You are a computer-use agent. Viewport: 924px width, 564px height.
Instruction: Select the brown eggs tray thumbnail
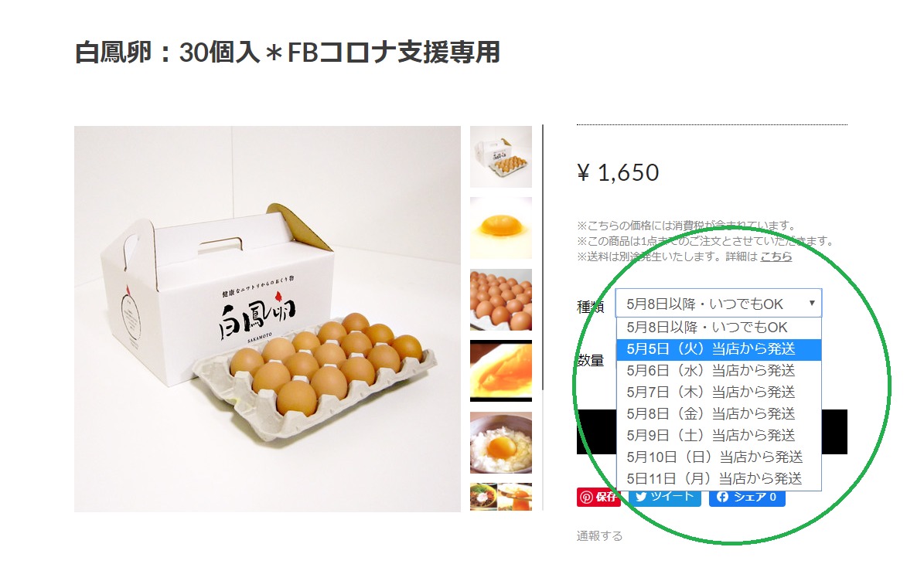coord(501,300)
